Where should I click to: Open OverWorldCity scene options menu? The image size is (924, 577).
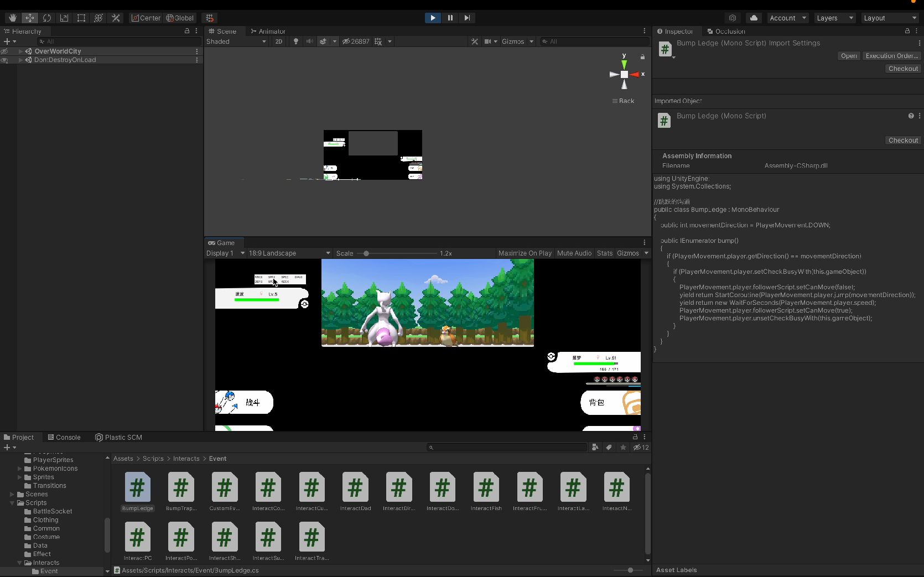click(x=197, y=51)
